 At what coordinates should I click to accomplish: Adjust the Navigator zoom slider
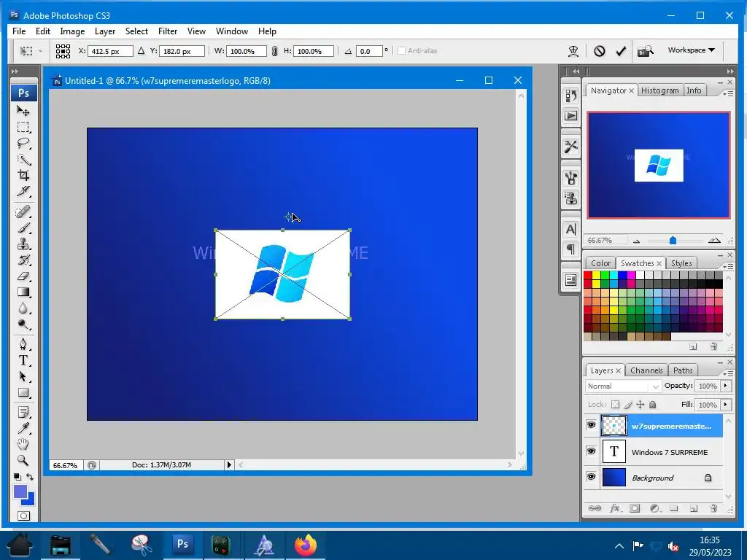pyautogui.click(x=673, y=241)
